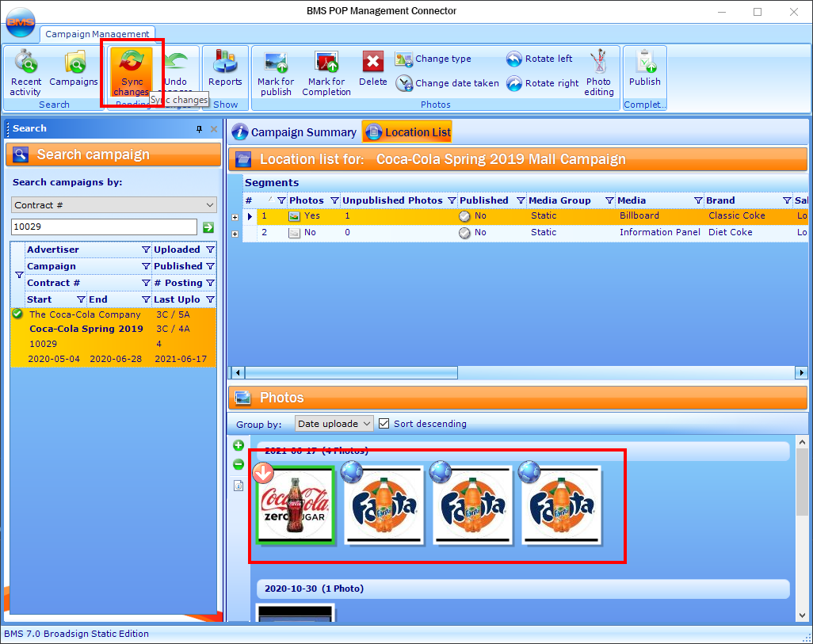Click the photos vertical scrollbar thumb

coord(802,482)
